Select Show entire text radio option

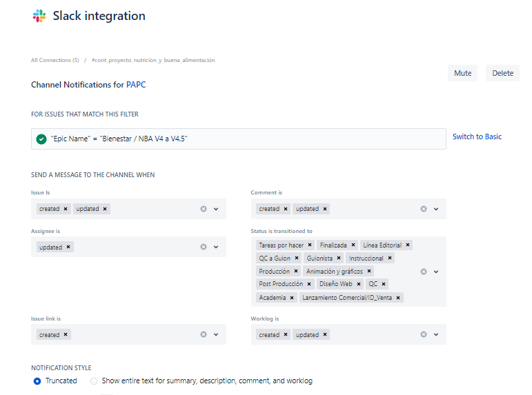(94, 381)
